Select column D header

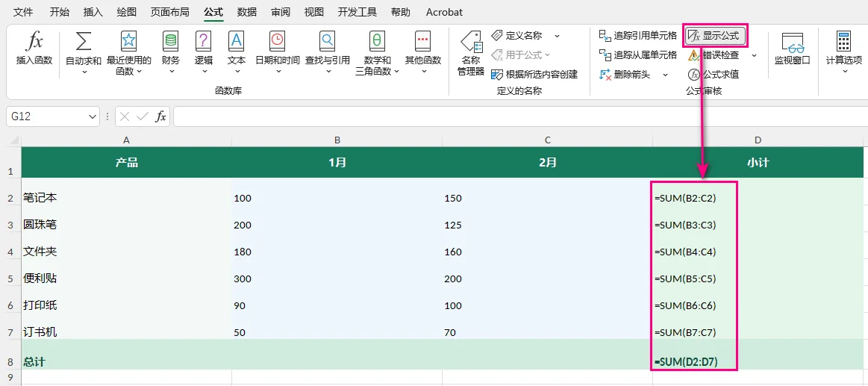[x=758, y=140]
